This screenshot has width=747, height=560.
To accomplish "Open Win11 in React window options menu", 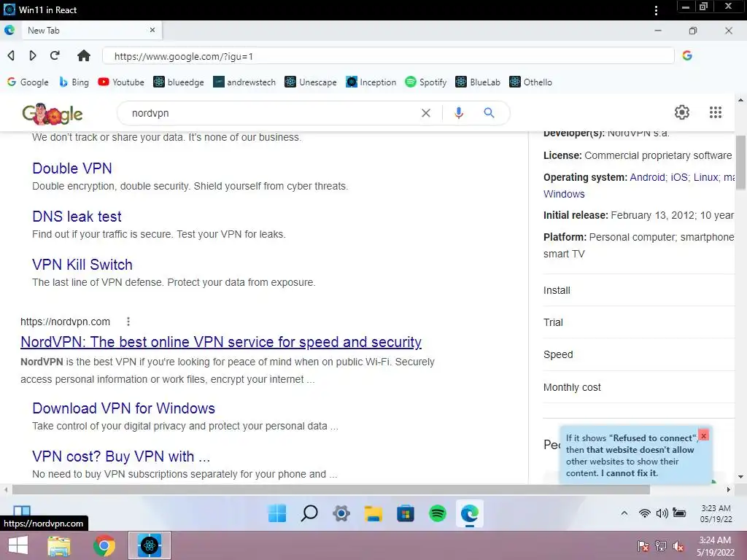I will (x=656, y=10).
